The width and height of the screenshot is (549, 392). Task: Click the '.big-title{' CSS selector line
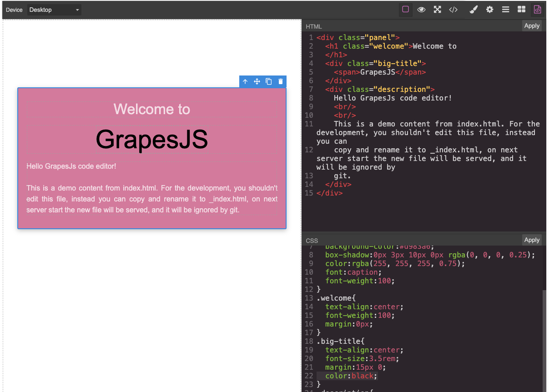tap(341, 342)
